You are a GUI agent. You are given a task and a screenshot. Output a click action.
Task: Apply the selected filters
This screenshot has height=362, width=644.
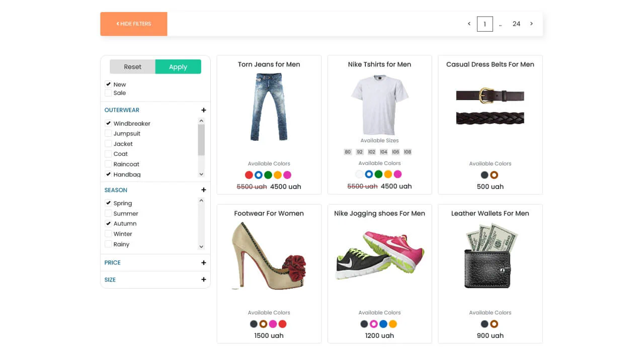[178, 66]
